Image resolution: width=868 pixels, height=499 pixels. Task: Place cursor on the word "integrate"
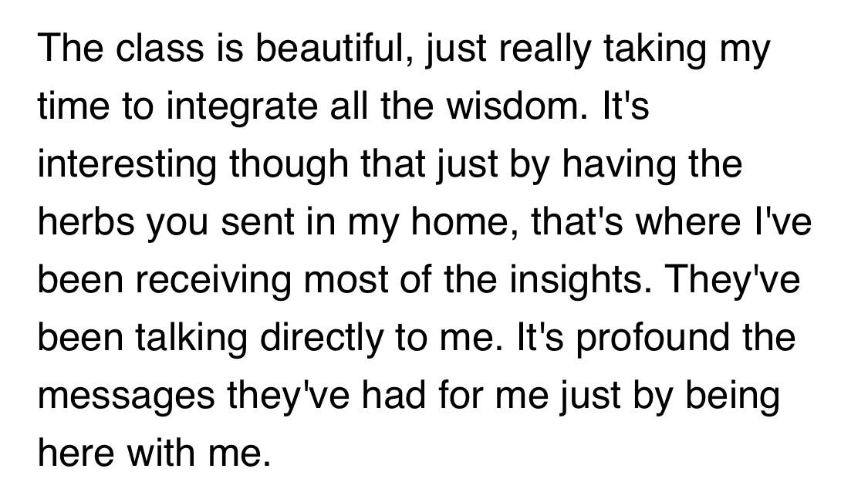[241, 106]
